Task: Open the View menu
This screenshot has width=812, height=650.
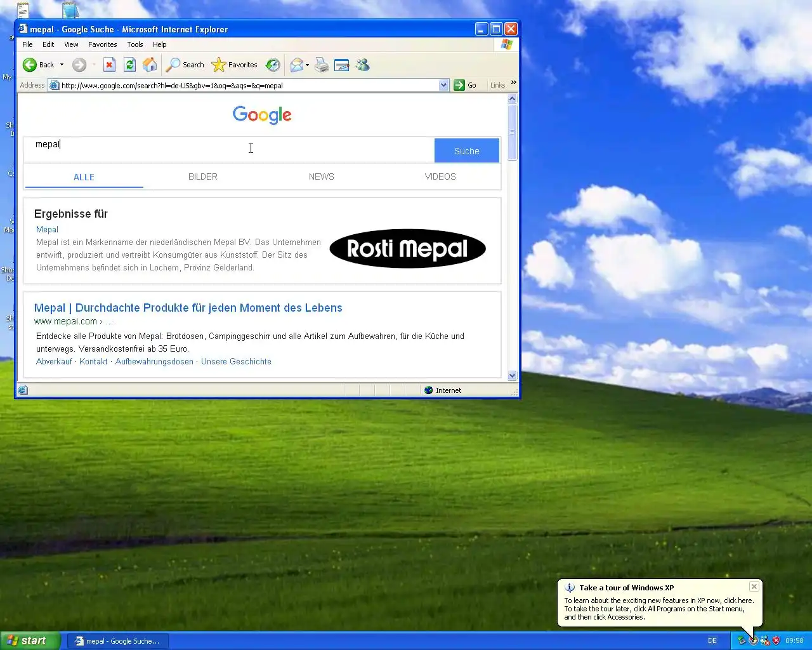Action: pos(71,44)
